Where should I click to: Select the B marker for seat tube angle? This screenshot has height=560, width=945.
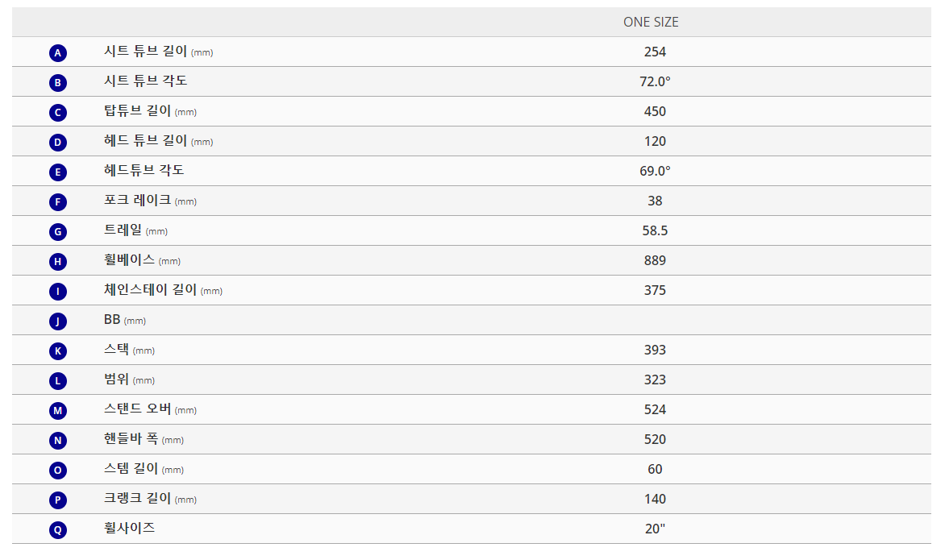58,82
